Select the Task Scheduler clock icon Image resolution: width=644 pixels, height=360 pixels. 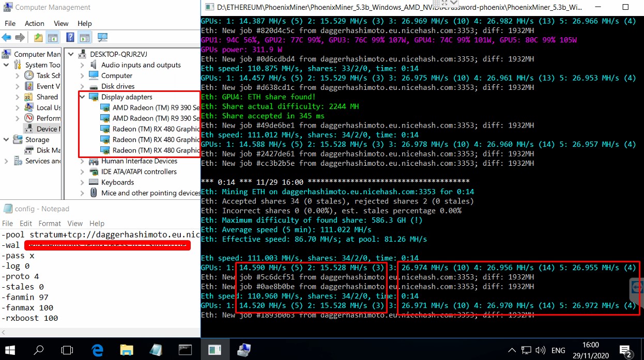pyautogui.click(x=29, y=75)
